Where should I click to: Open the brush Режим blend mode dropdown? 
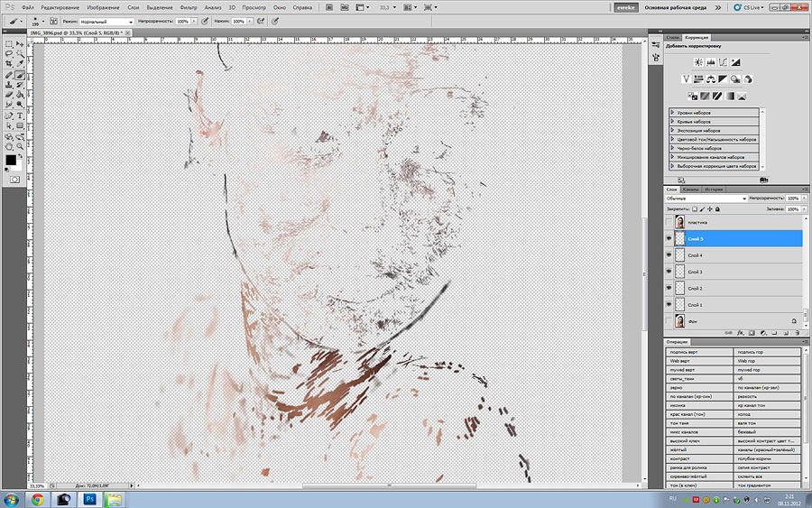(x=106, y=20)
